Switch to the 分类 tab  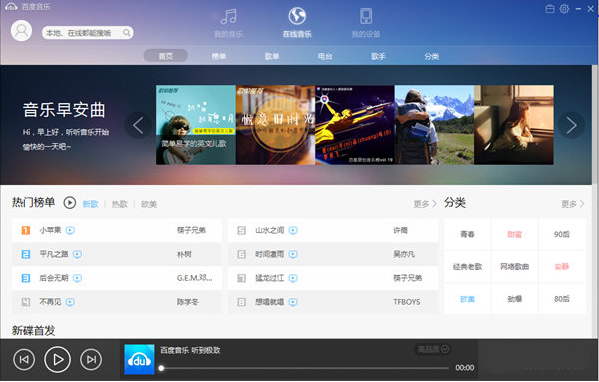[x=431, y=56]
